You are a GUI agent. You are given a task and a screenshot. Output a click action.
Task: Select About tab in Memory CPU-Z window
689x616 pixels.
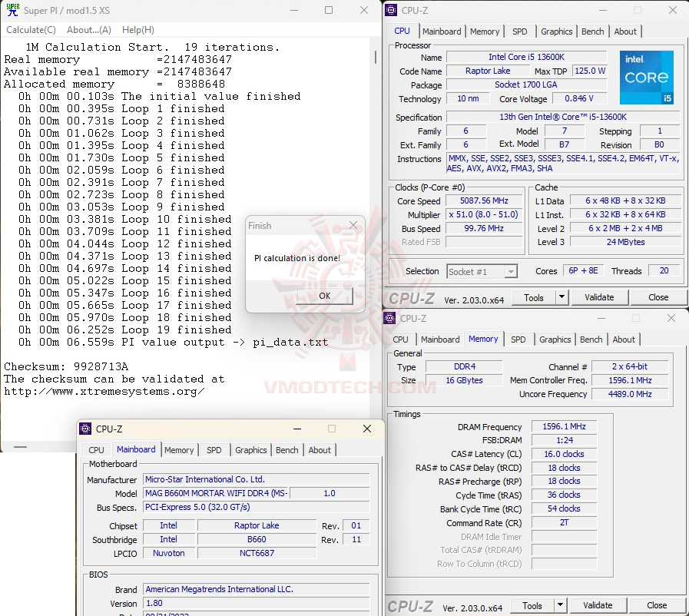[x=624, y=339]
